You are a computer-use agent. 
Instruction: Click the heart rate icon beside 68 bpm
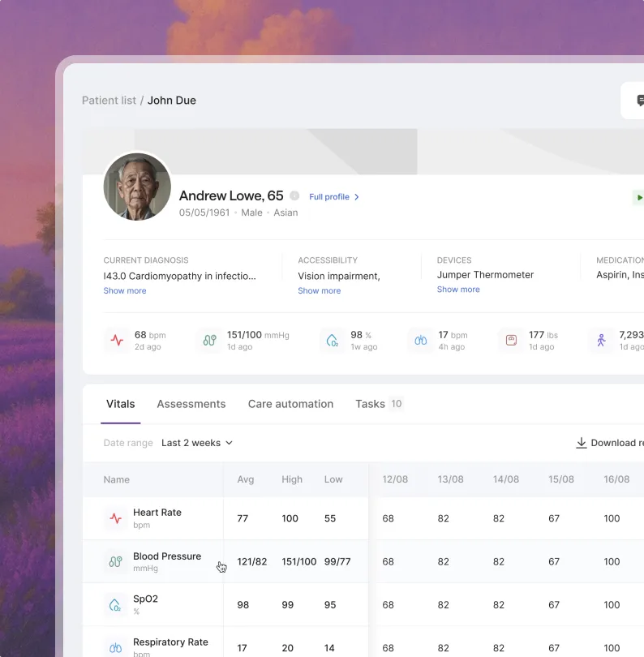(x=117, y=340)
